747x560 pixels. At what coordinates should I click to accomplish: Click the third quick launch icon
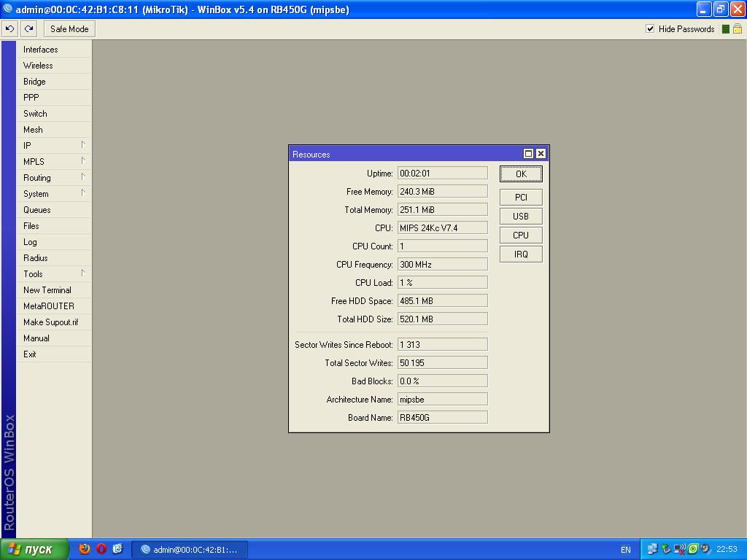[117, 549]
